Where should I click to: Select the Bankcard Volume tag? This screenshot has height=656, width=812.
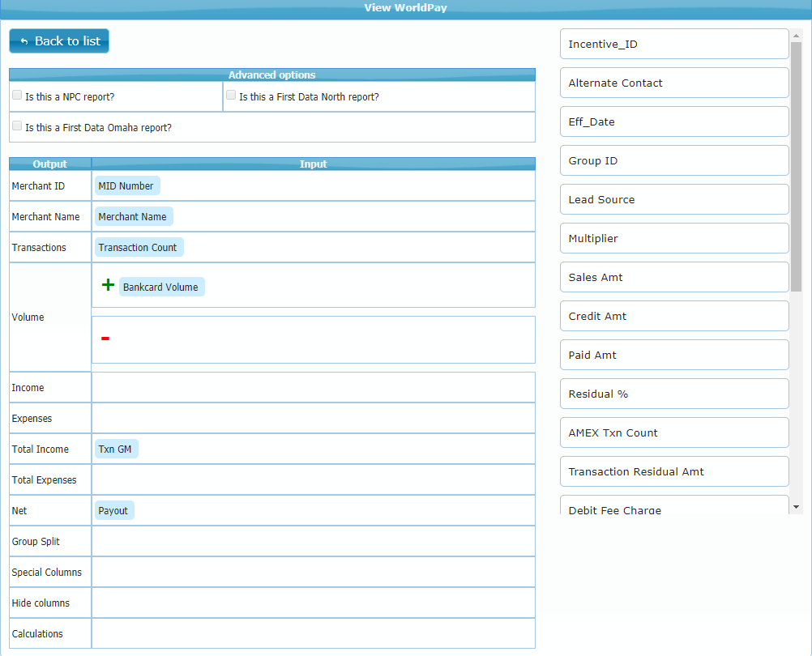[161, 288]
